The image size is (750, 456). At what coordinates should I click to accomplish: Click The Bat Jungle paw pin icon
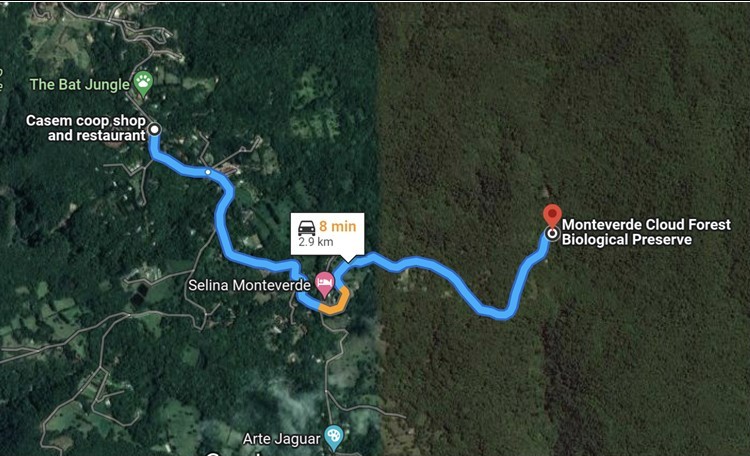143,82
